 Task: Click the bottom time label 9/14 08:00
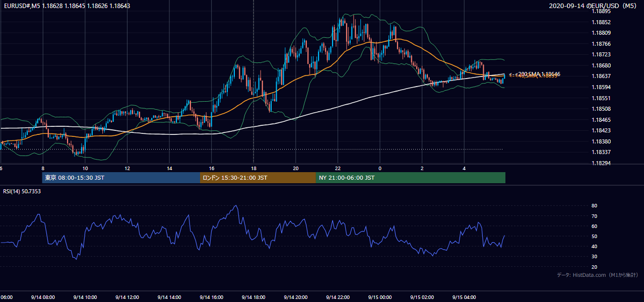[x=42, y=297]
